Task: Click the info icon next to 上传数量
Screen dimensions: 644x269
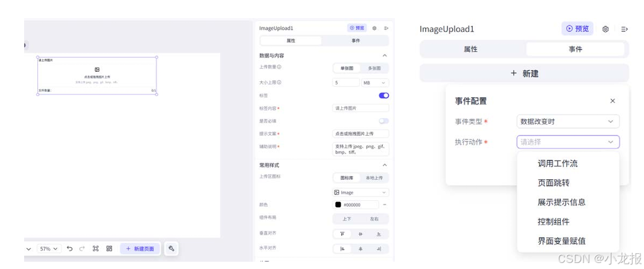Action: [279, 67]
